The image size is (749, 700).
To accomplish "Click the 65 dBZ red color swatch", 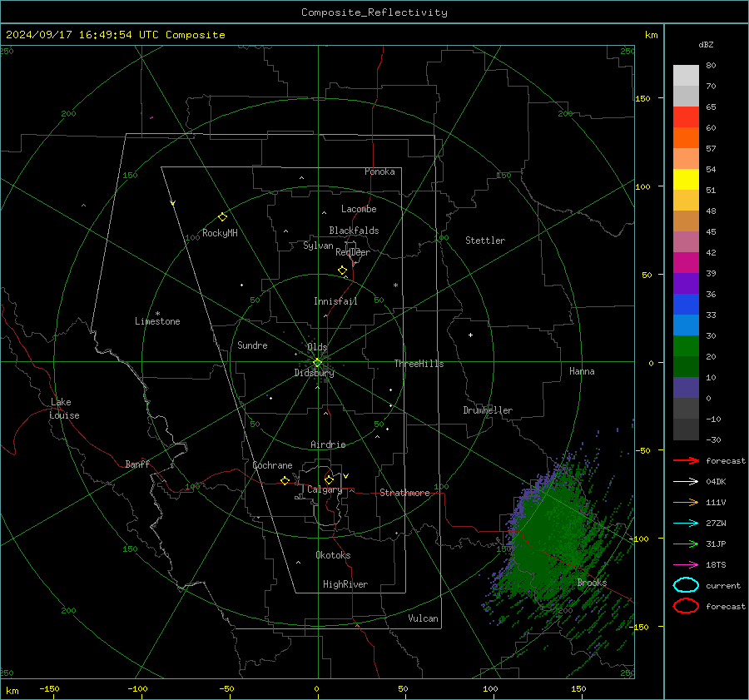I will coord(686,117).
